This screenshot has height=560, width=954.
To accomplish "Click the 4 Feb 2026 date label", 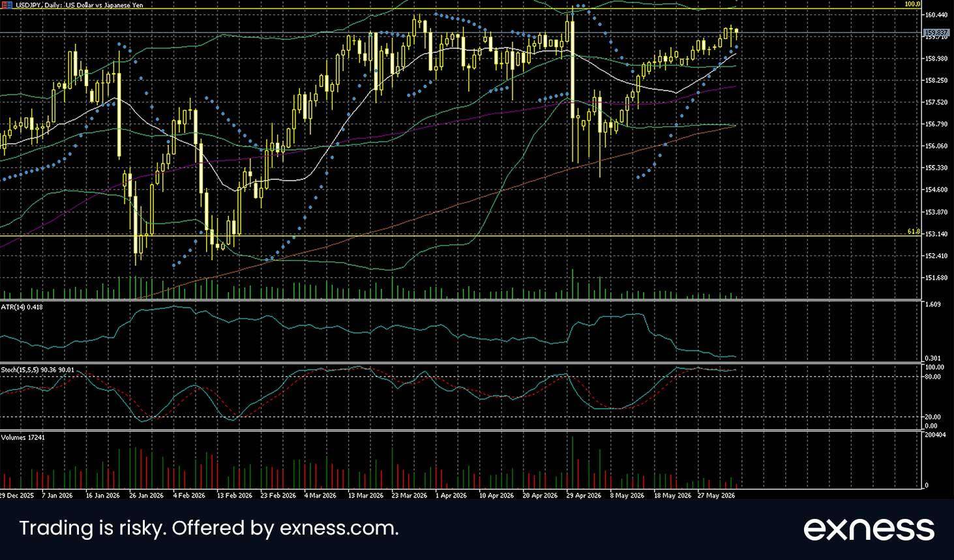I will [x=189, y=495].
